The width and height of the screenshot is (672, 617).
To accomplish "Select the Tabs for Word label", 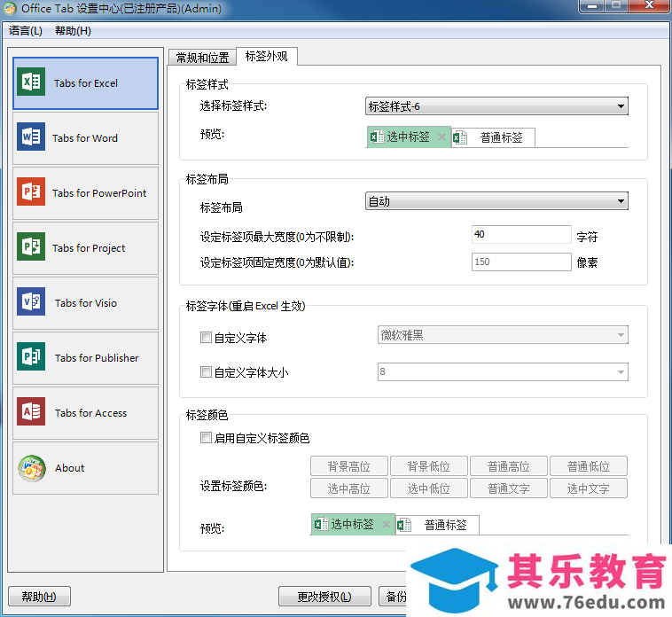I will pyautogui.click(x=85, y=138).
